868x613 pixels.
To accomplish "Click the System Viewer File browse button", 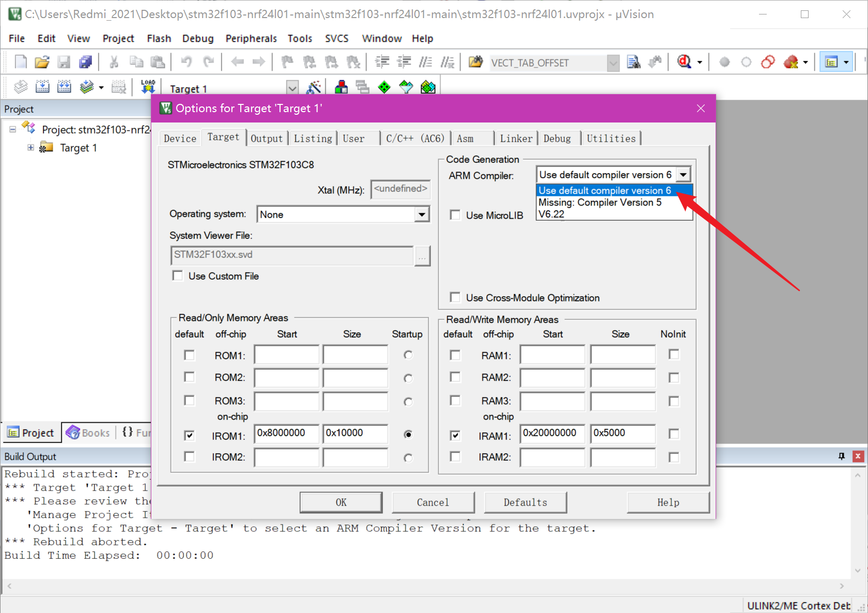I will 422,255.
